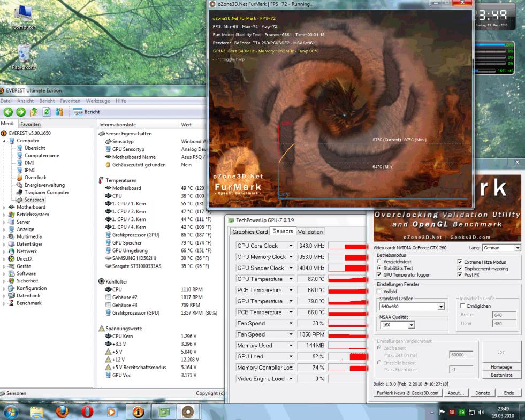
Task: Open the 640x480 Standard Größen dropdown
Action: pos(412,307)
